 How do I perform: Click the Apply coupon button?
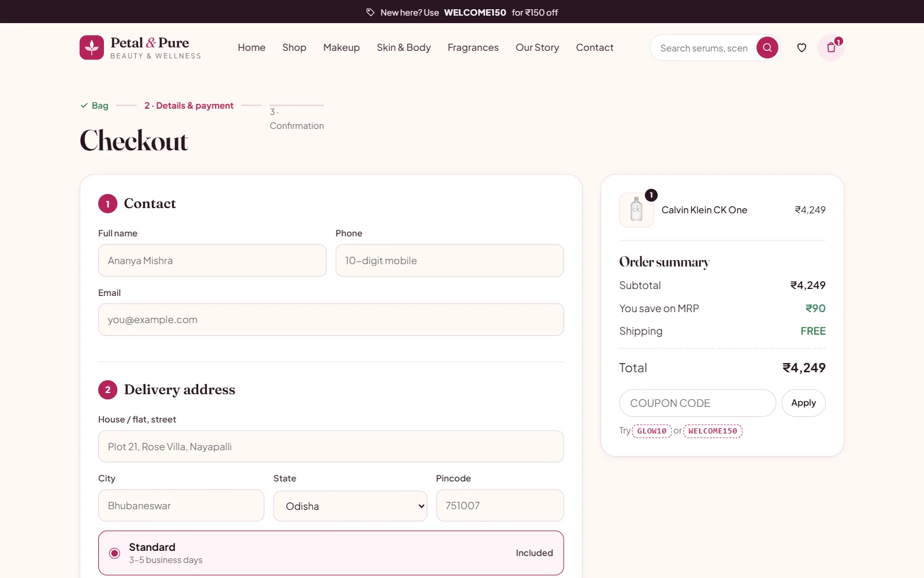coord(803,403)
